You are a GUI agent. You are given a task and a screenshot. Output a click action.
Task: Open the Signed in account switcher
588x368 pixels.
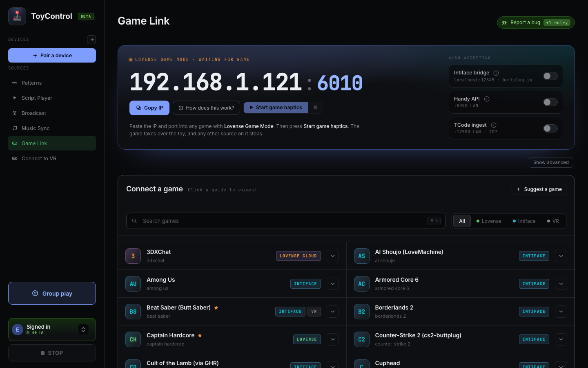[x=83, y=330]
